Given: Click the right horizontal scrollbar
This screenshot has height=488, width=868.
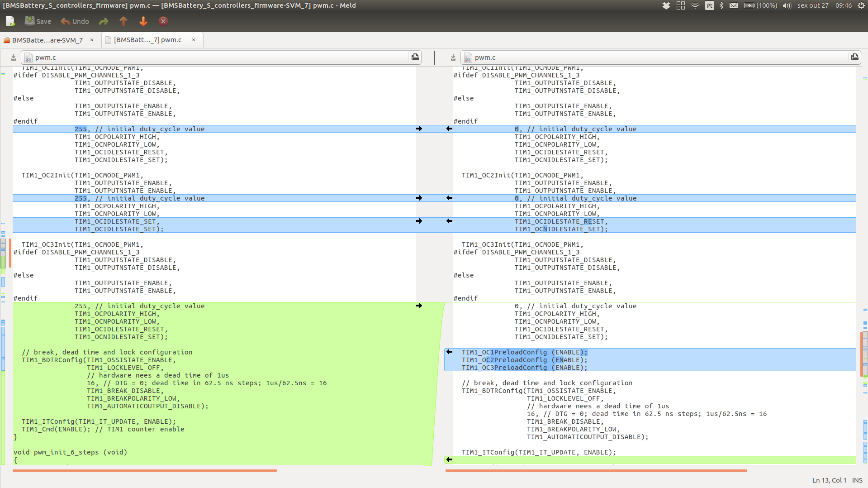Looking at the screenshot, I should [x=596, y=471].
